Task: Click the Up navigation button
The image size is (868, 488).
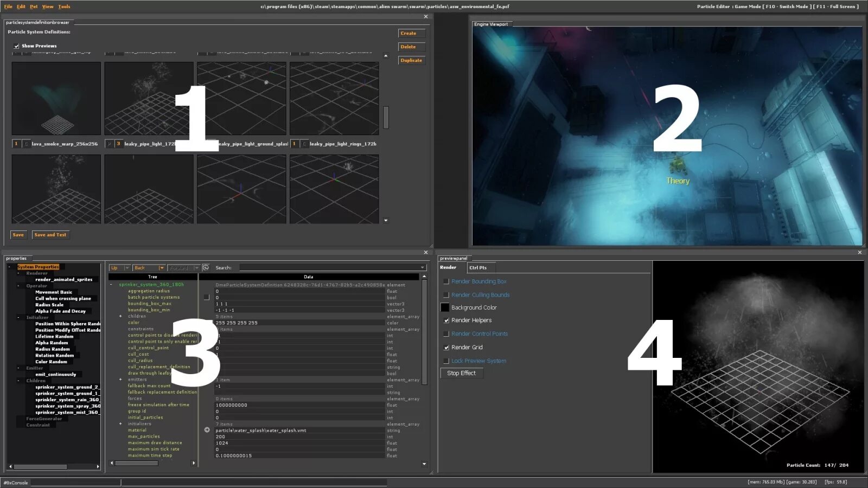Action: [x=117, y=268]
